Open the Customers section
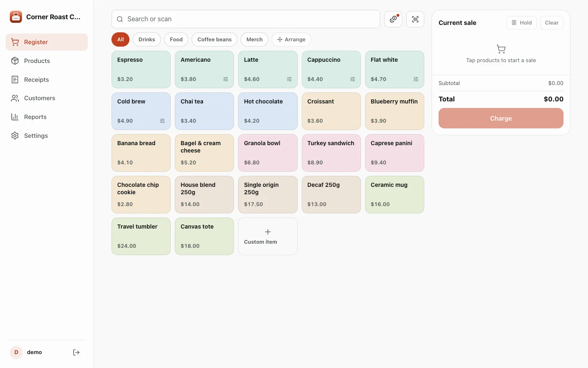 47,98
